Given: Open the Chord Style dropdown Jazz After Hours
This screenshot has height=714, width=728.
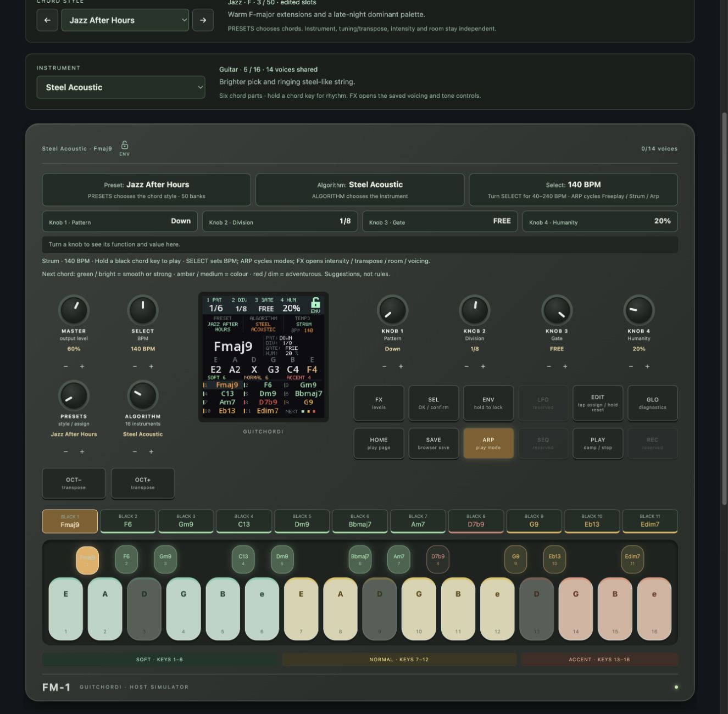Looking at the screenshot, I should pyautogui.click(x=125, y=20).
